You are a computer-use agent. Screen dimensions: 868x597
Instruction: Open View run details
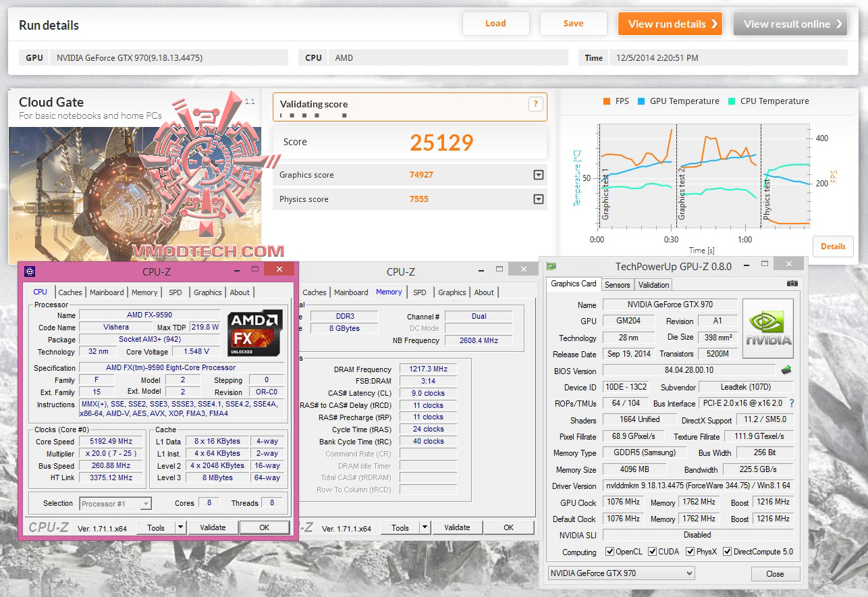tap(670, 24)
